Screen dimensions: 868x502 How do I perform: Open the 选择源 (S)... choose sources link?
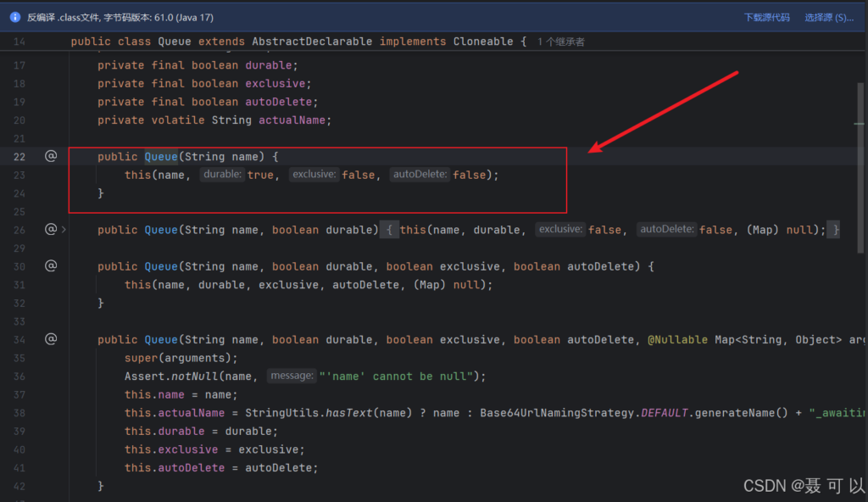[x=829, y=17]
